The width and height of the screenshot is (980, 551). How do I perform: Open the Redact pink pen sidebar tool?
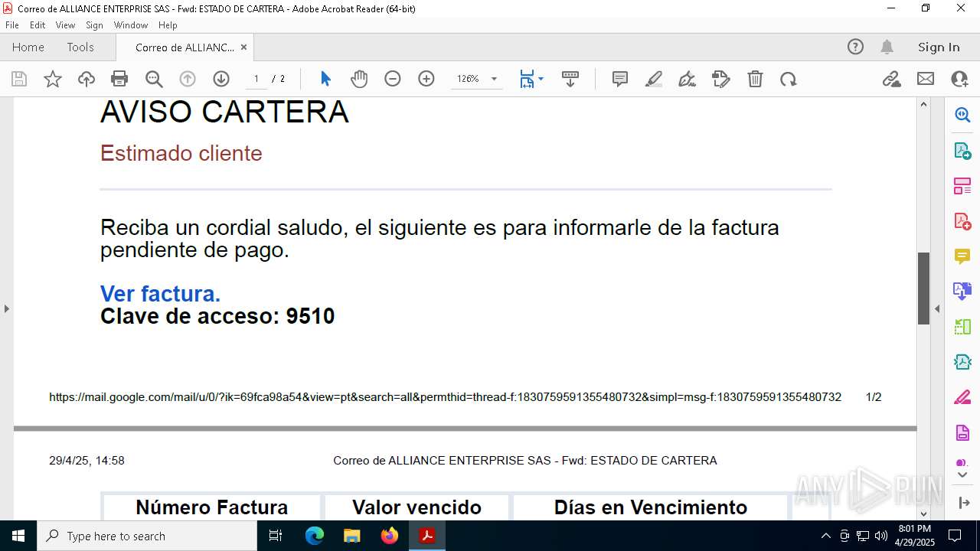tap(962, 397)
